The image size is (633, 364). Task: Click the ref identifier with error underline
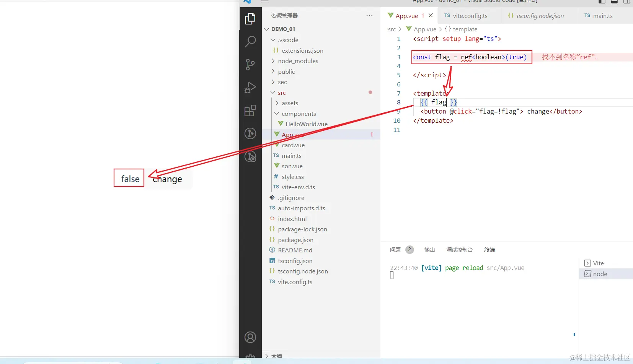tap(466, 57)
